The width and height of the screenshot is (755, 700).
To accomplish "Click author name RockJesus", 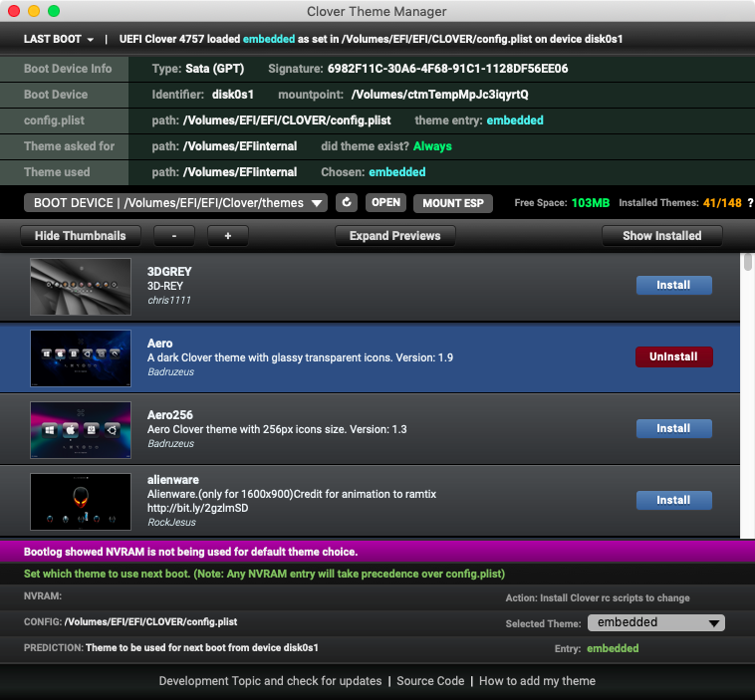I will point(171,523).
